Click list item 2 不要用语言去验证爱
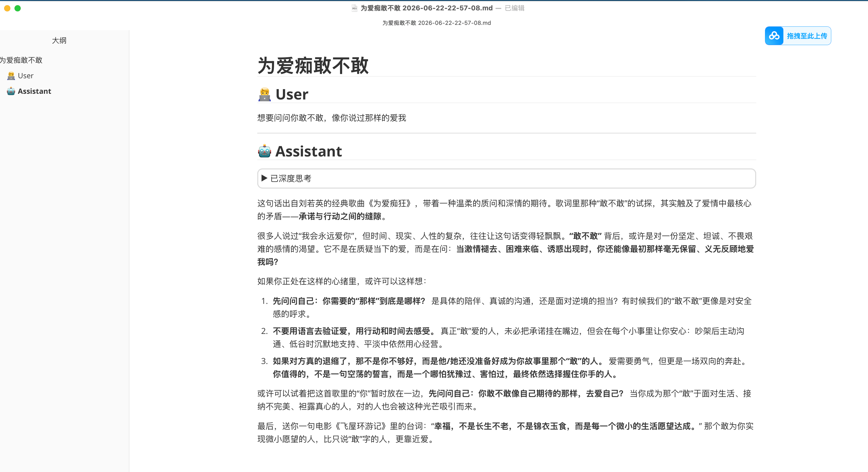Screen dimensions: 868x472 coord(509,337)
